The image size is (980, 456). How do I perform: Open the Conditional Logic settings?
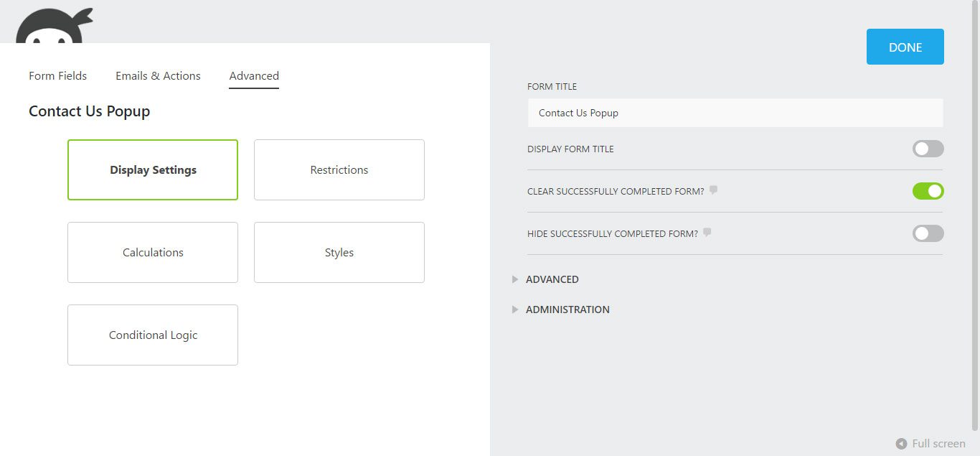[x=152, y=335]
